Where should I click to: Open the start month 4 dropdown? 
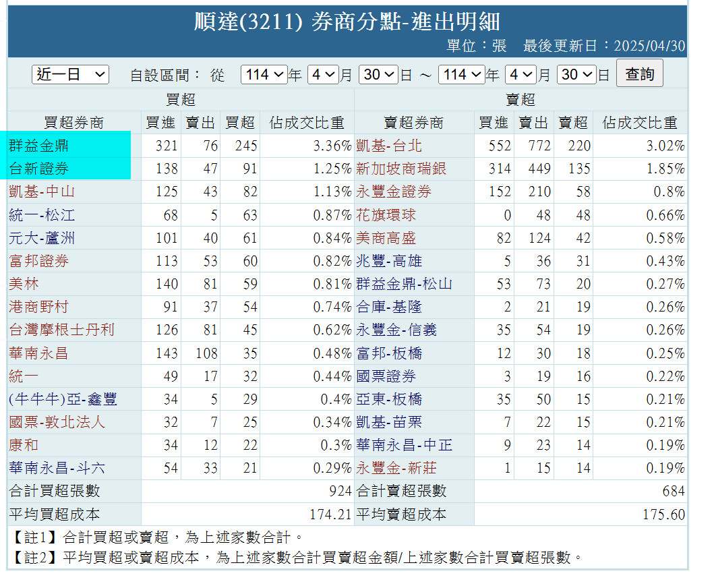coord(323,74)
